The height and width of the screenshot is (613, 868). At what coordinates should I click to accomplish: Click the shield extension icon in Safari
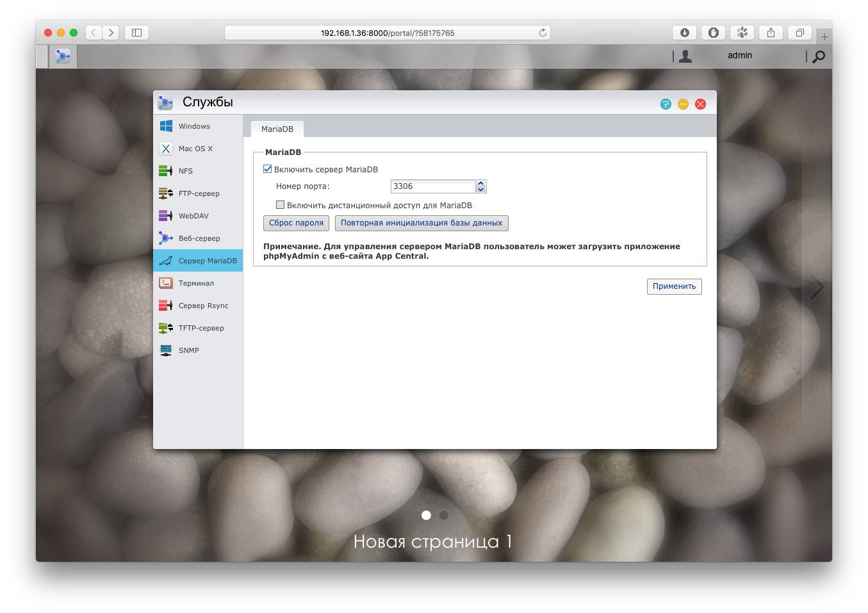pyautogui.click(x=713, y=33)
